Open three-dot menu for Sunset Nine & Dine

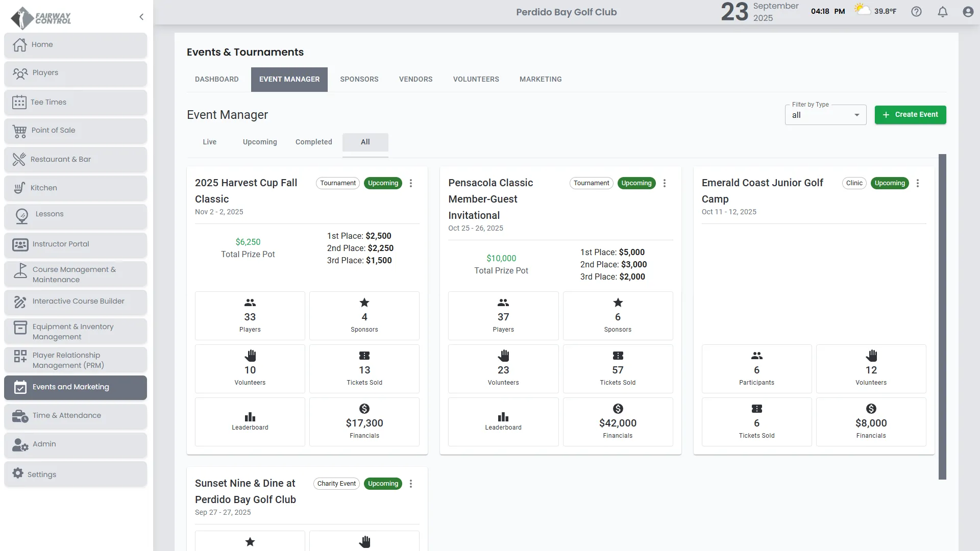pyautogui.click(x=410, y=484)
